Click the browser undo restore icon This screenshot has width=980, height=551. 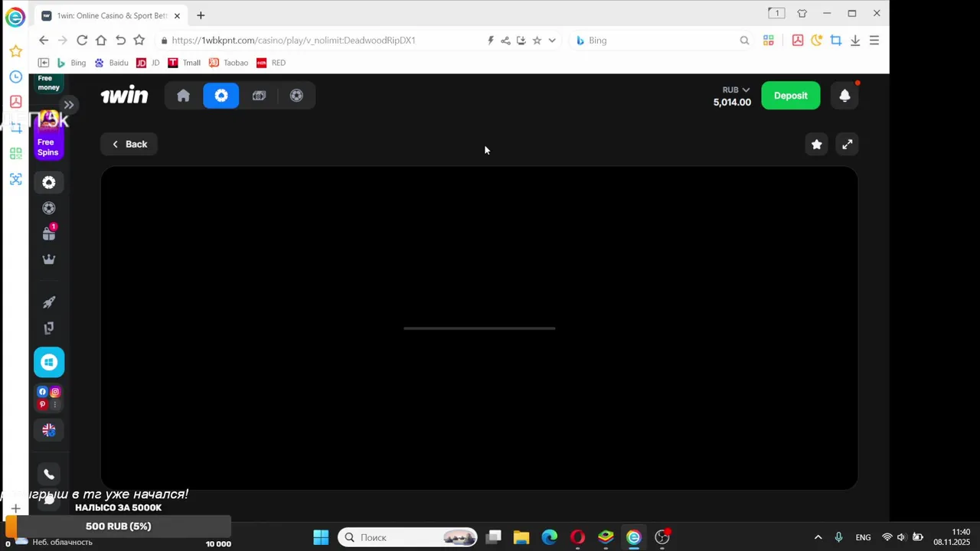click(120, 40)
